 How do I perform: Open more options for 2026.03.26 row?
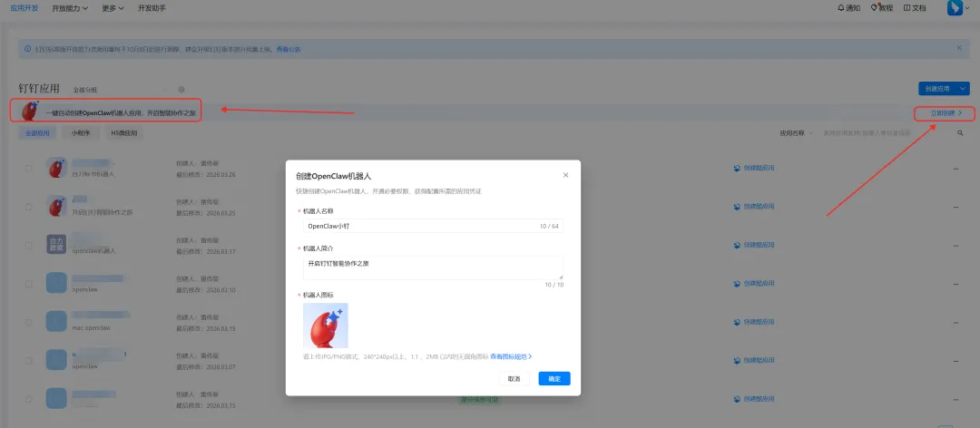955,169
